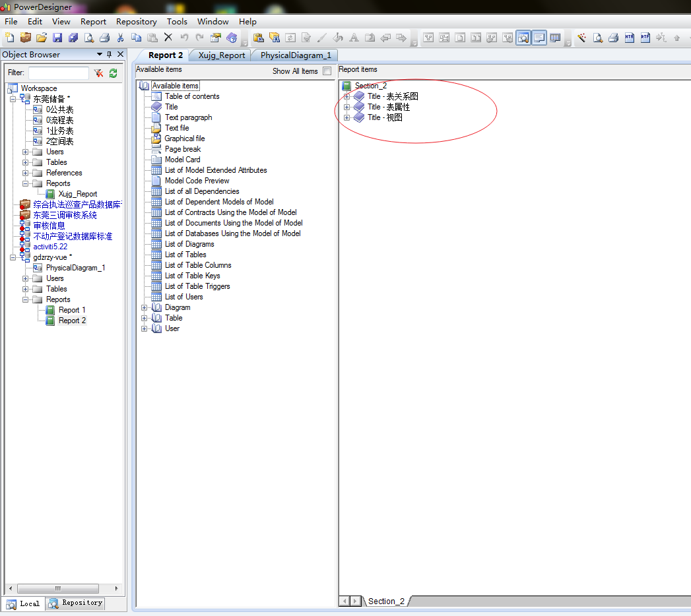The image size is (691, 616).
Task: Launch the Report Wizard wand icon
Action: tap(580, 38)
